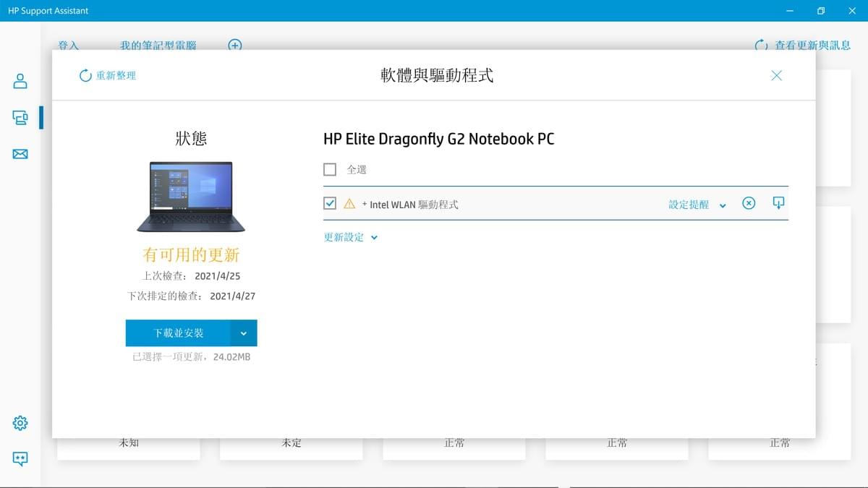868x488 pixels.
Task: Click the 下次排定的檢查 date 2021/4/27
Action: tap(232, 296)
